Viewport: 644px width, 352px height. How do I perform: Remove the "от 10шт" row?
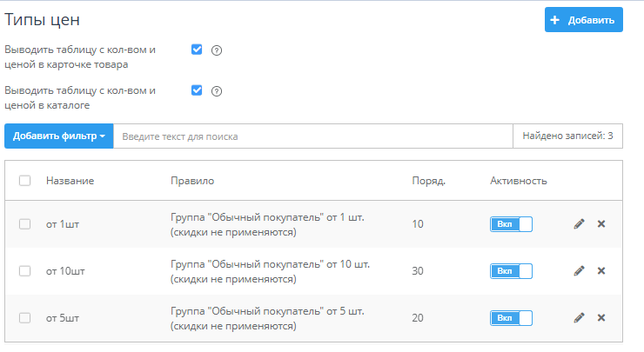point(600,271)
